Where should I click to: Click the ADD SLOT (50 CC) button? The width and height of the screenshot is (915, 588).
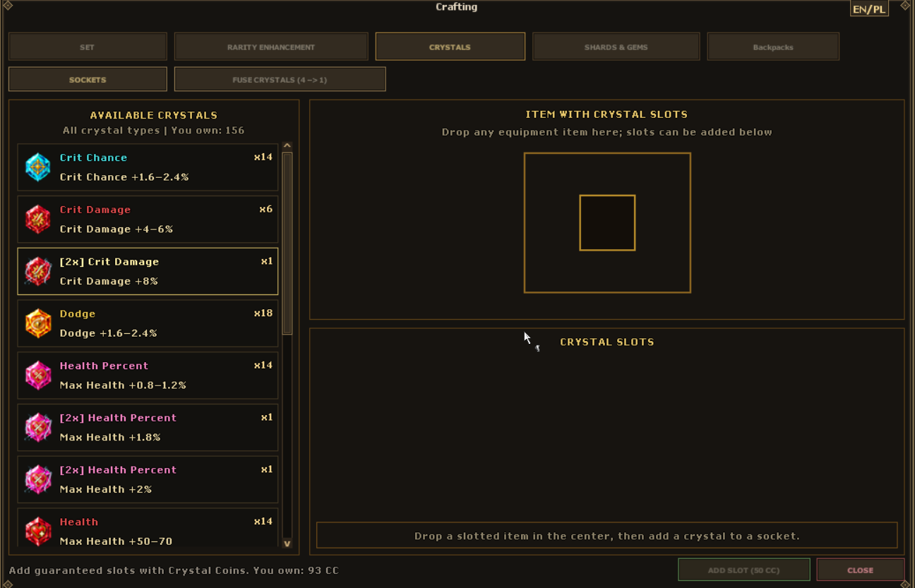(x=743, y=570)
